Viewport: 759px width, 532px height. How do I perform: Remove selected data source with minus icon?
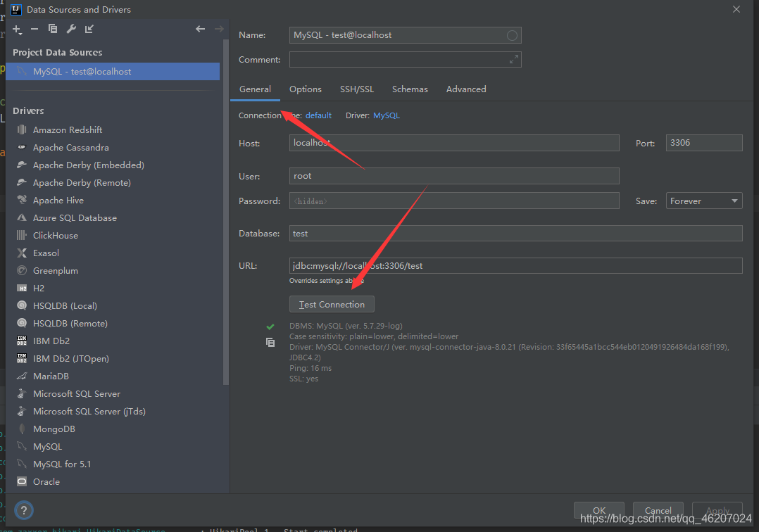point(34,30)
